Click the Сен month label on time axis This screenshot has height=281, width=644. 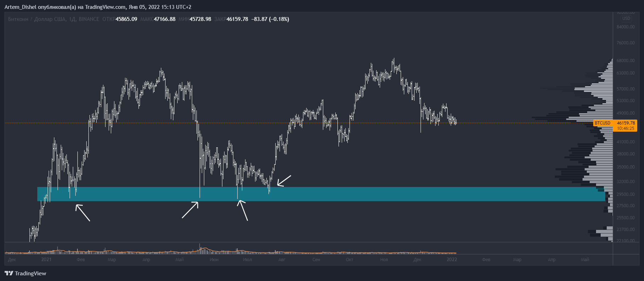click(x=316, y=260)
